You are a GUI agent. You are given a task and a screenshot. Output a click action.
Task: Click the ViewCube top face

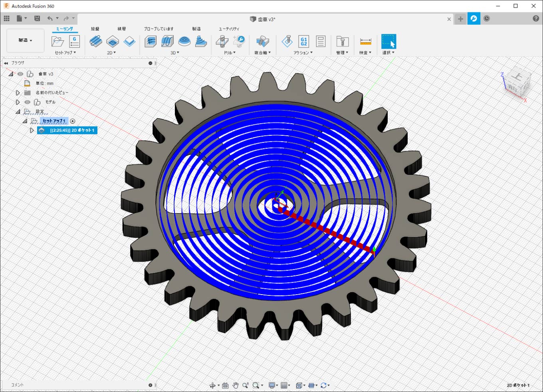pos(518,77)
